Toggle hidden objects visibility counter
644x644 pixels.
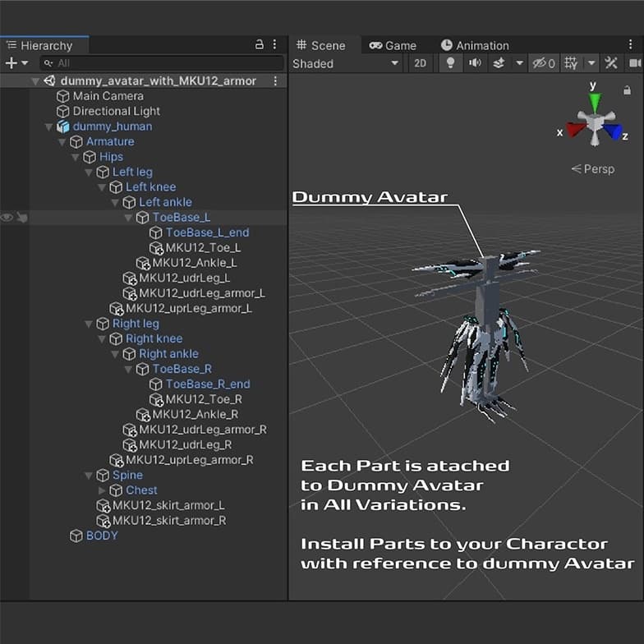(x=543, y=63)
